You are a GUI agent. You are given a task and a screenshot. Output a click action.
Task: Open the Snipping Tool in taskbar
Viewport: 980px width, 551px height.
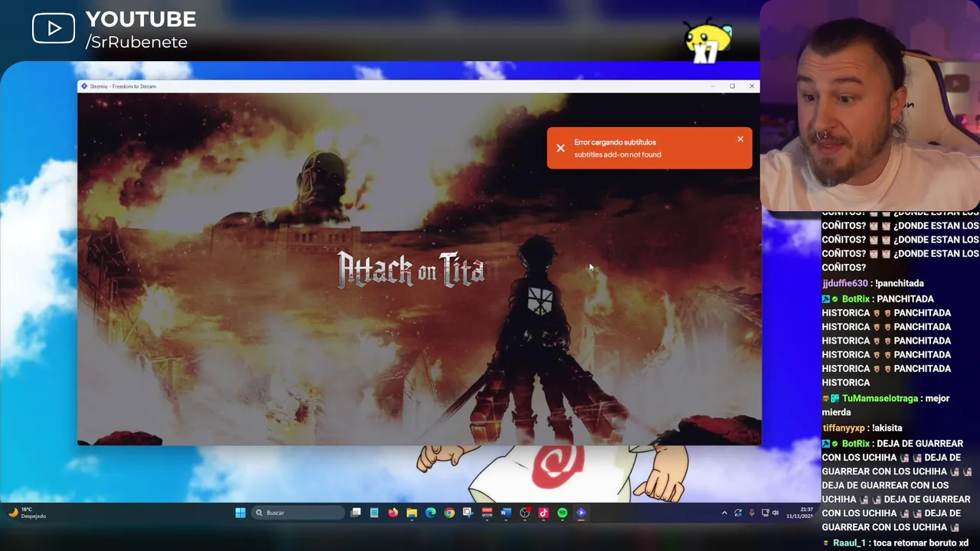coord(468,513)
